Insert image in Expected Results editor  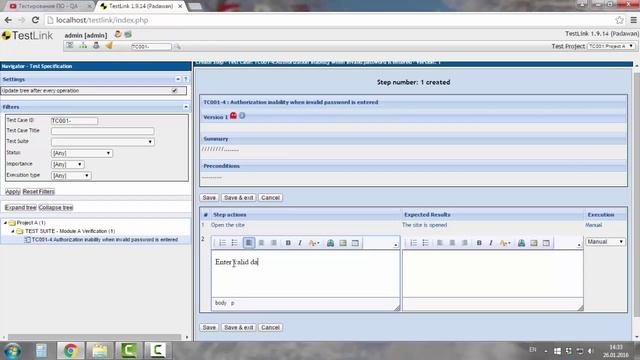(x=534, y=243)
